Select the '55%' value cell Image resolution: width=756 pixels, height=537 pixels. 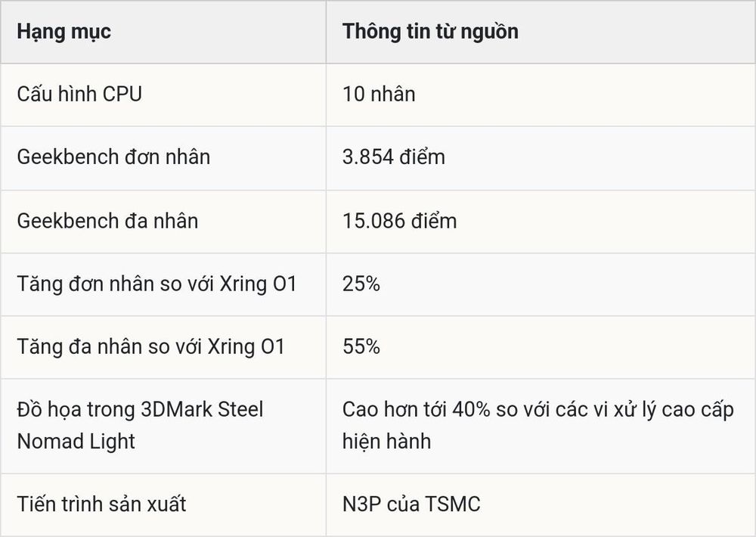[x=541, y=347]
